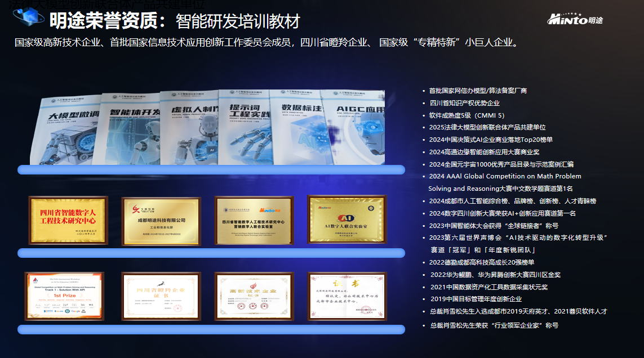This screenshot has width=644, height=358.
Task: Click bullet 软件成熟度5级 (CMMI 5)
Action: (x=467, y=115)
